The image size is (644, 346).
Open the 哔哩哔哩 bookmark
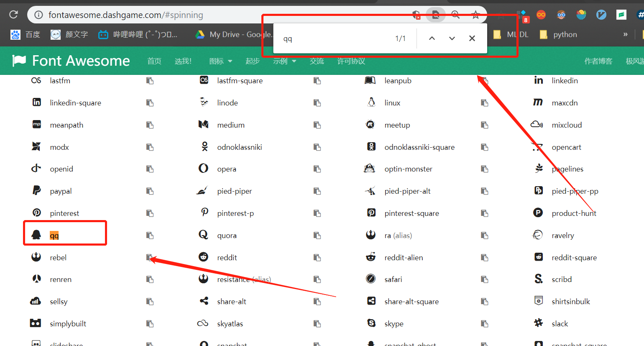coord(138,34)
